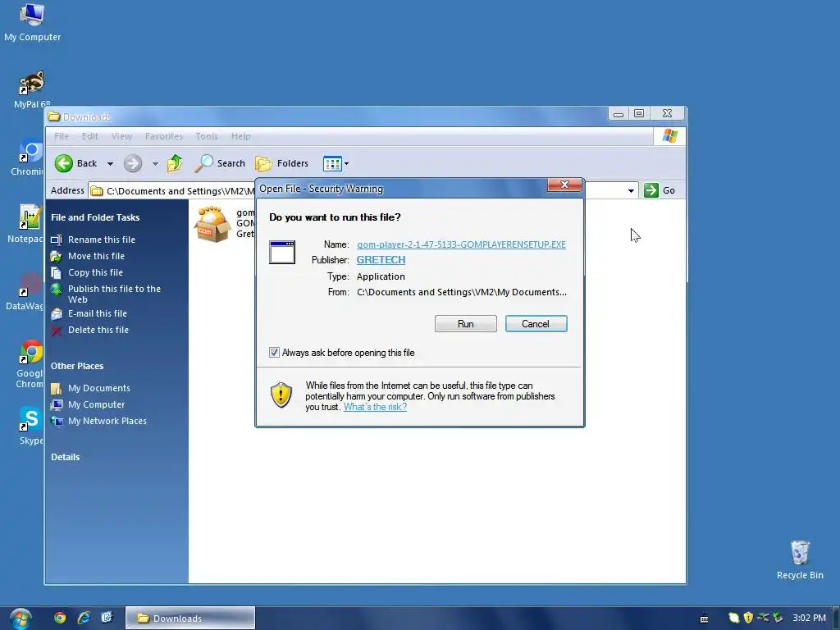Open the Forward history dropdown arrow
The height and width of the screenshot is (630, 840).
coord(155,163)
